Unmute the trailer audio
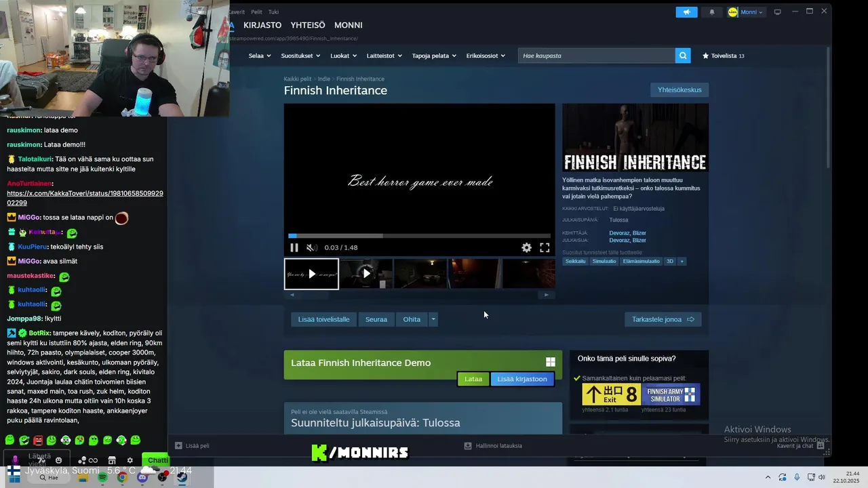 [311, 248]
